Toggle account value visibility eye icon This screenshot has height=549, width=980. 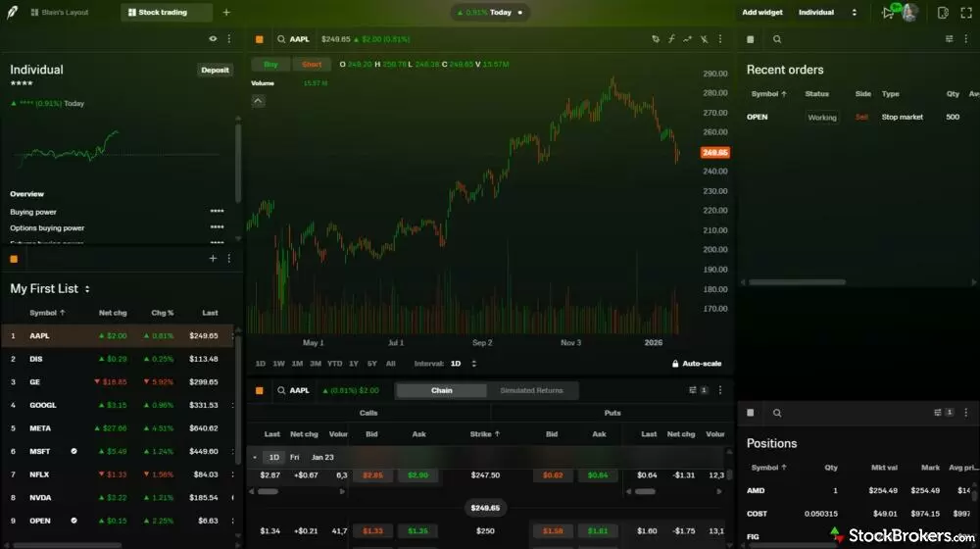[x=213, y=39]
